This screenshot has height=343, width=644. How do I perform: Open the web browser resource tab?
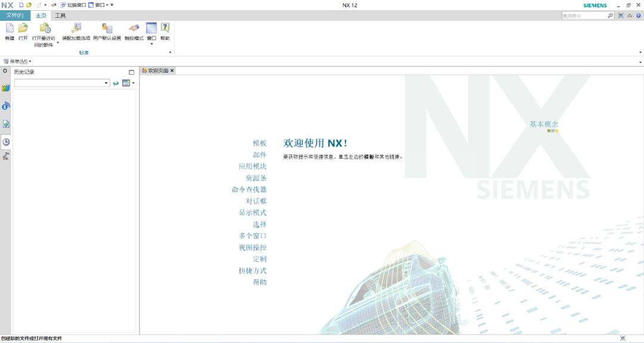[x=6, y=123]
